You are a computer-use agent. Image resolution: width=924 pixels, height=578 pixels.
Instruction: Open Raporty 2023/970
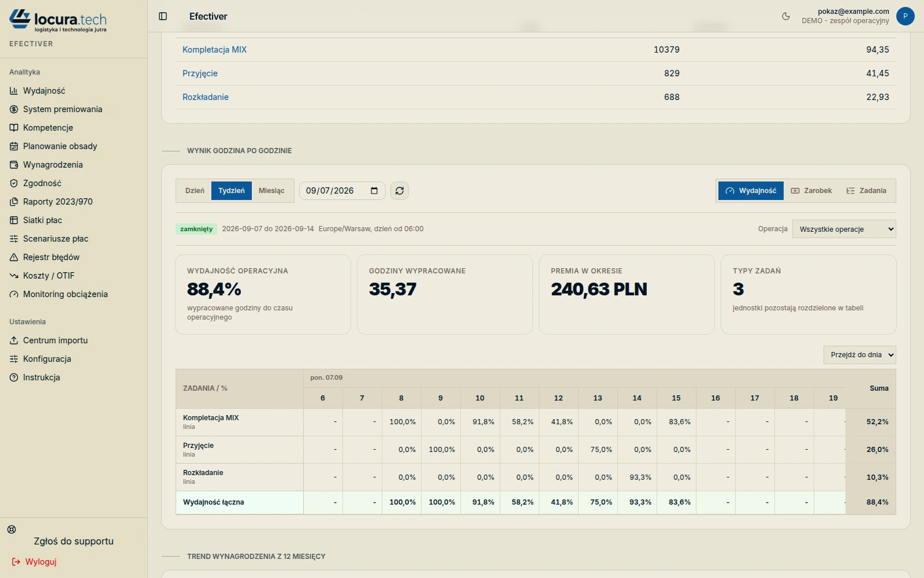tap(58, 202)
